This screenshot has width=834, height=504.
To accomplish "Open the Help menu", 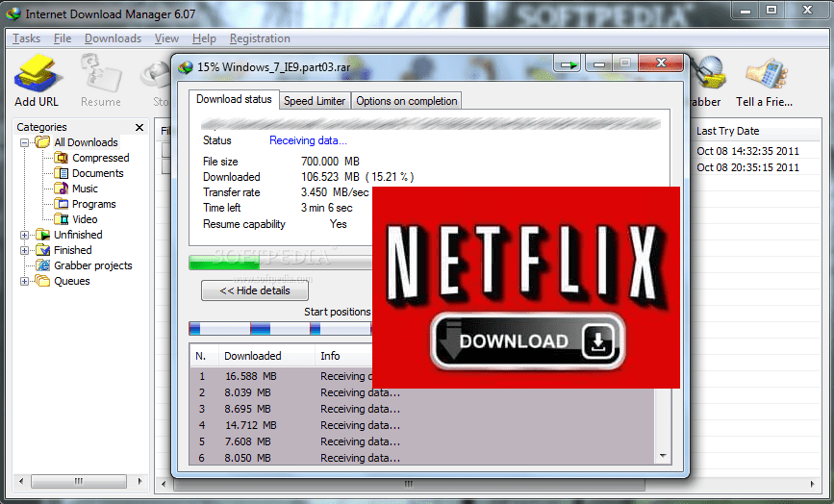I will (x=204, y=38).
